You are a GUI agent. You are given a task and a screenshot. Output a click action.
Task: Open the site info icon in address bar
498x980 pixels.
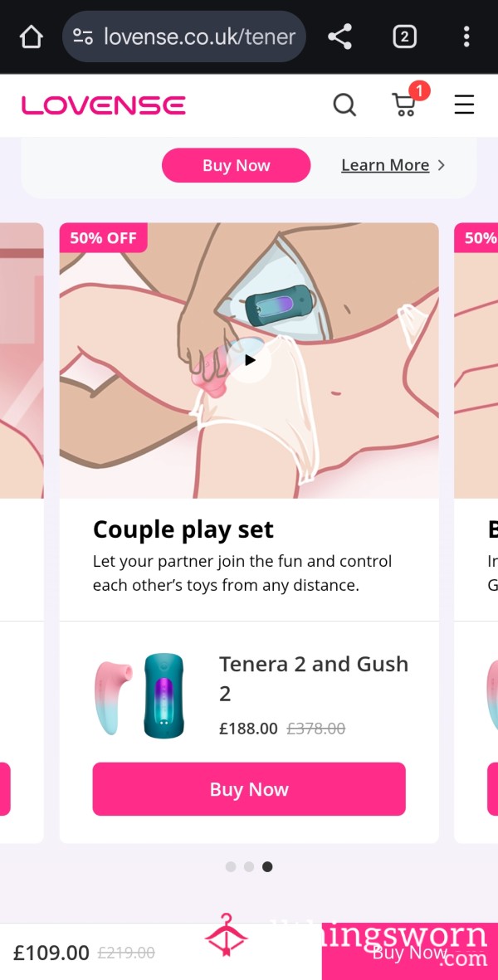pyautogui.click(x=83, y=37)
